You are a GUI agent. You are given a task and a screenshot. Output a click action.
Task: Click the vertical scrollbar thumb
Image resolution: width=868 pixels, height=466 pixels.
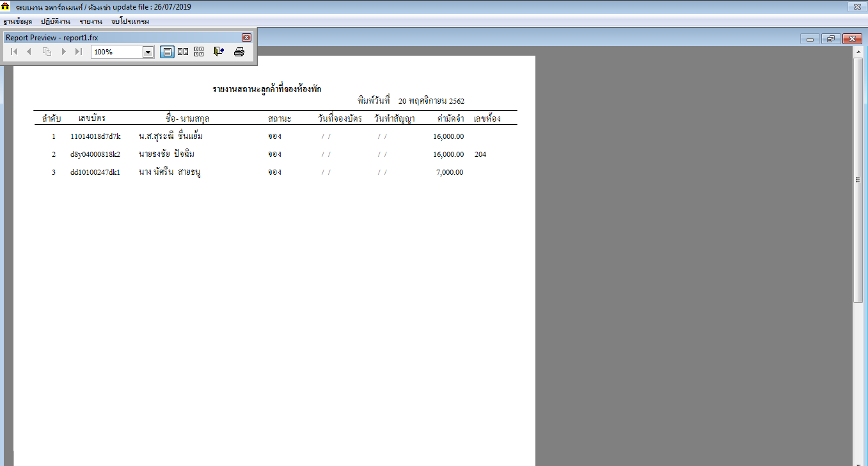[858, 180]
